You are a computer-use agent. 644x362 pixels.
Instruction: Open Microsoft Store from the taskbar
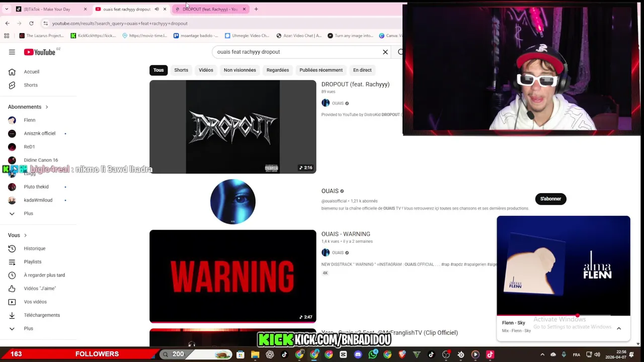point(240,354)
